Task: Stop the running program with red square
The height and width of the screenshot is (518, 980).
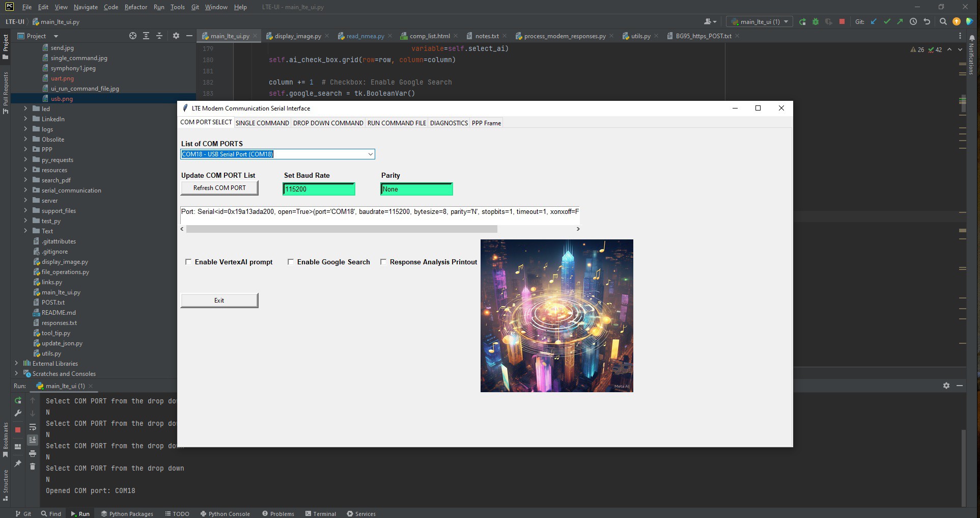Action: [842, 22]
